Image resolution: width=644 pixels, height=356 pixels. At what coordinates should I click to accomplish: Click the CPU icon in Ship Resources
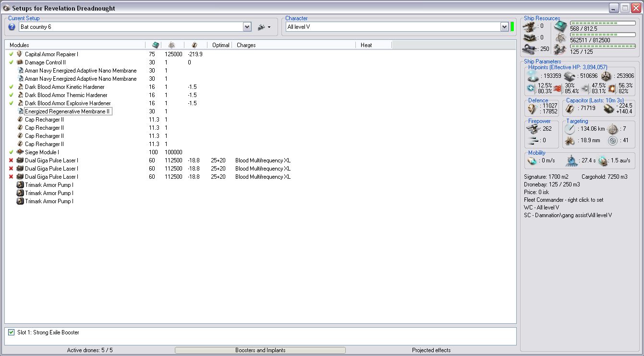(x=560, y=26)
